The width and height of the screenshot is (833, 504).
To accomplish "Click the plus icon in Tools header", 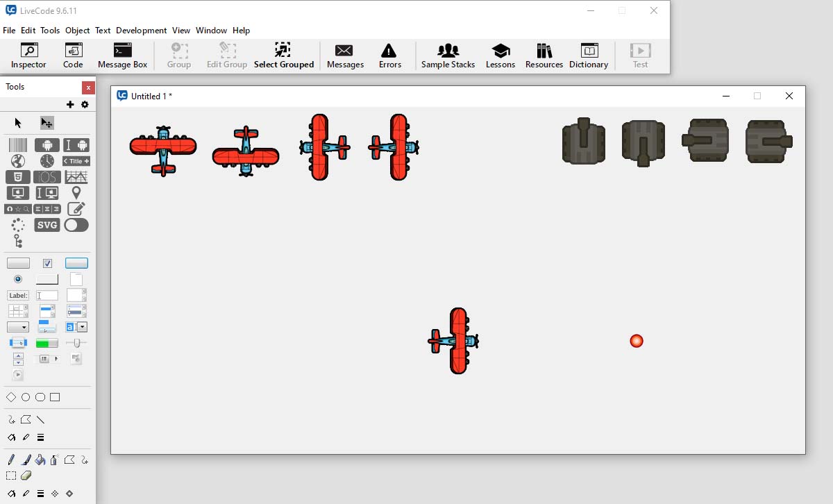I will pyautogui.click(x=70, y=105).
